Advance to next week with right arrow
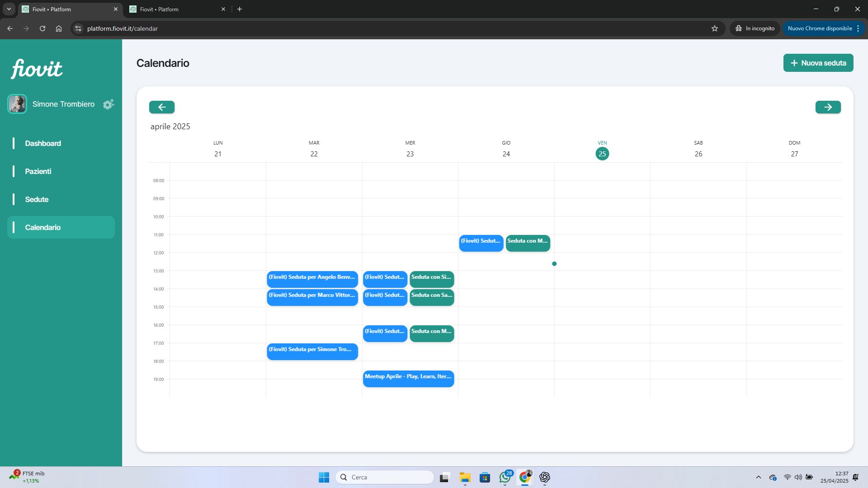 click(x=828, y=107)
